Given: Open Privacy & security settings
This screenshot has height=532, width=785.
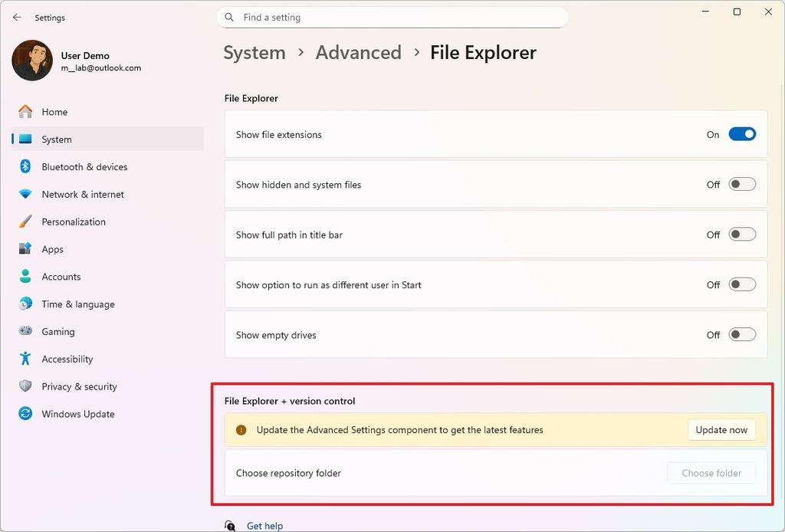Looking at the screenshot, I should click(79, 386).
